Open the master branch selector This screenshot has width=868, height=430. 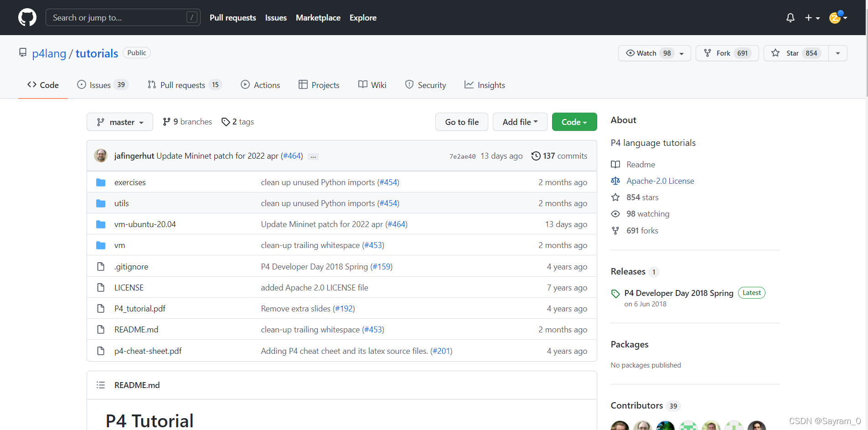(120, 122)
